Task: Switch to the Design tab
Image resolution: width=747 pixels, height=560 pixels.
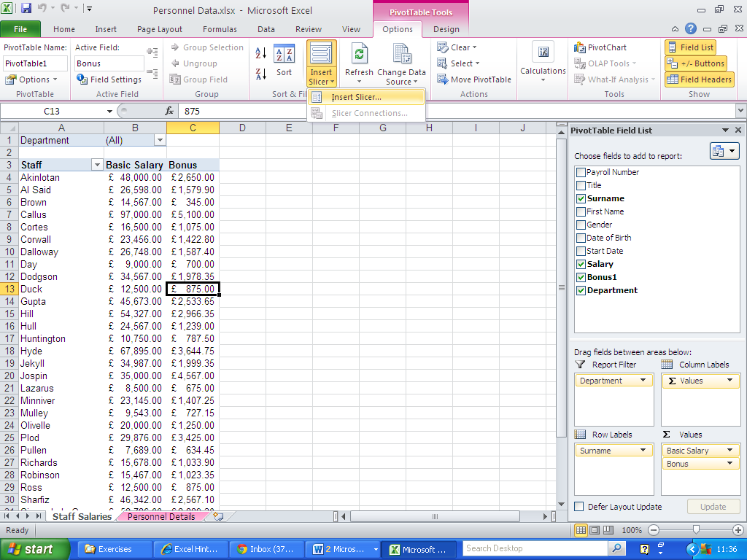Action: tap(446, 29)
